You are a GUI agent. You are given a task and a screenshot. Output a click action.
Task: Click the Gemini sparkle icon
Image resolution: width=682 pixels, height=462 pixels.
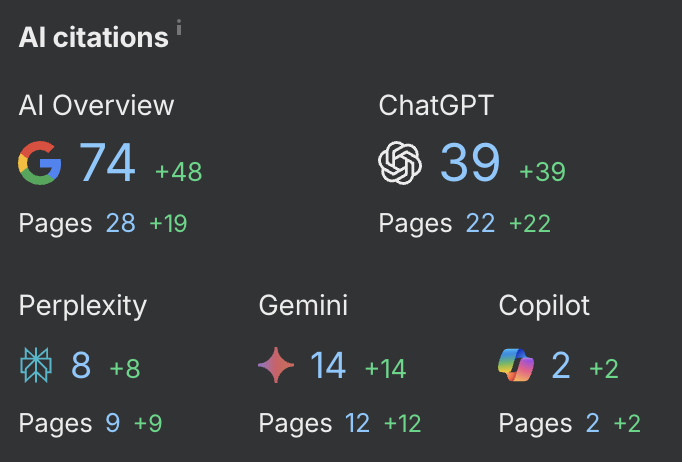276,365
